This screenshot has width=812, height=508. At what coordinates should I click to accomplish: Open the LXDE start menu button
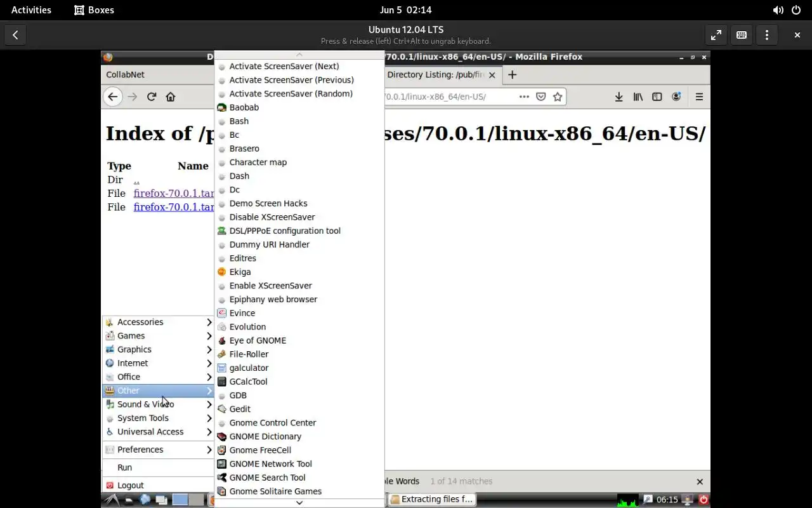(112, 500)
